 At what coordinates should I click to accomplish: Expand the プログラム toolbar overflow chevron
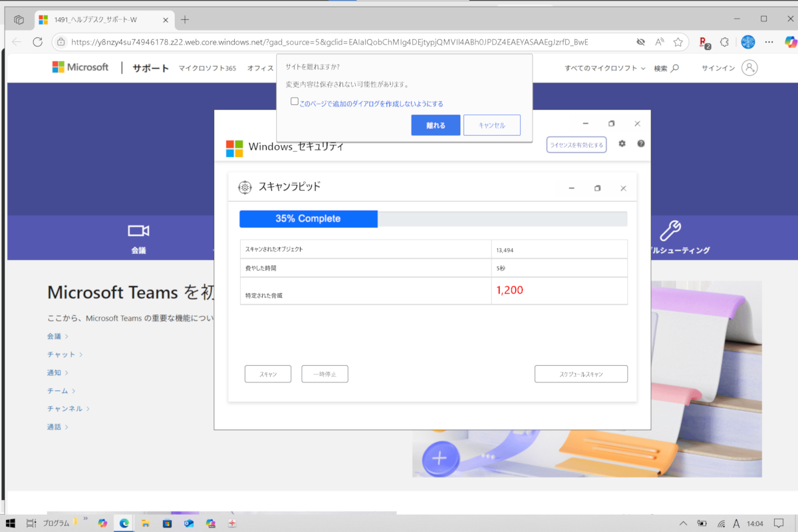click(85, 518)
